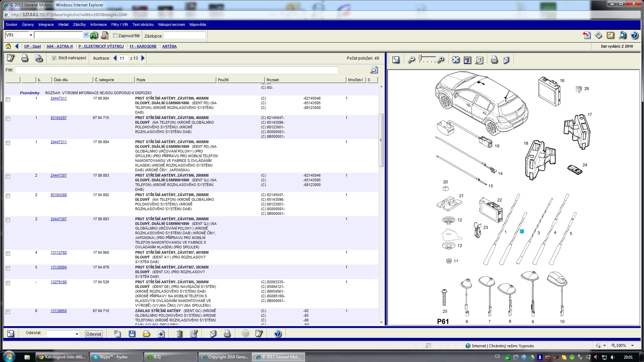Click the trash can icon in the bottom toolbar
This screenshot has width=644, height=362.
179,334
